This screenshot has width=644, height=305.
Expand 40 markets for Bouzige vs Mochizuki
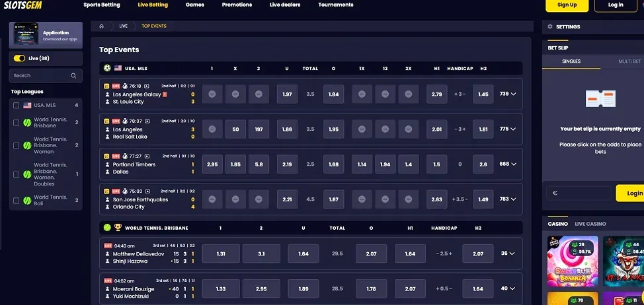508,288
